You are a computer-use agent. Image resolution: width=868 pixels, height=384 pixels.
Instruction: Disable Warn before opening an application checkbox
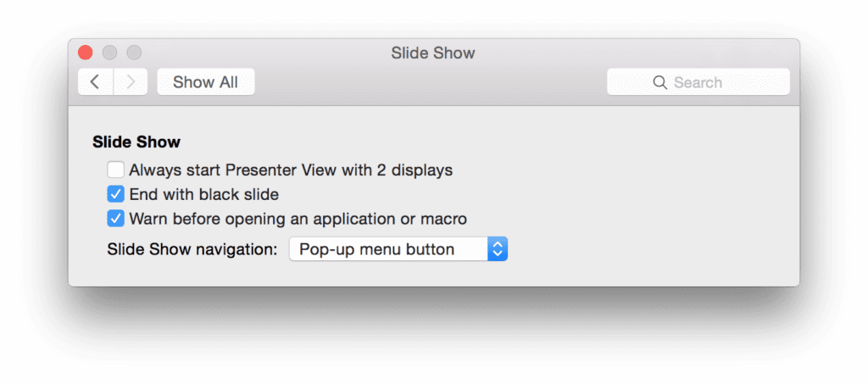[x=115, y=219]
